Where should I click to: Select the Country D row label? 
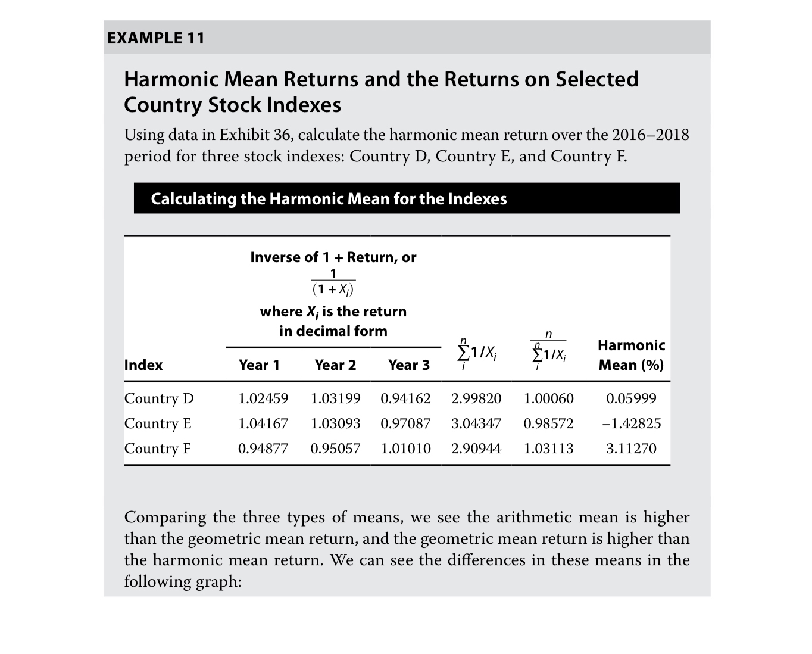[x=159, y=398]
